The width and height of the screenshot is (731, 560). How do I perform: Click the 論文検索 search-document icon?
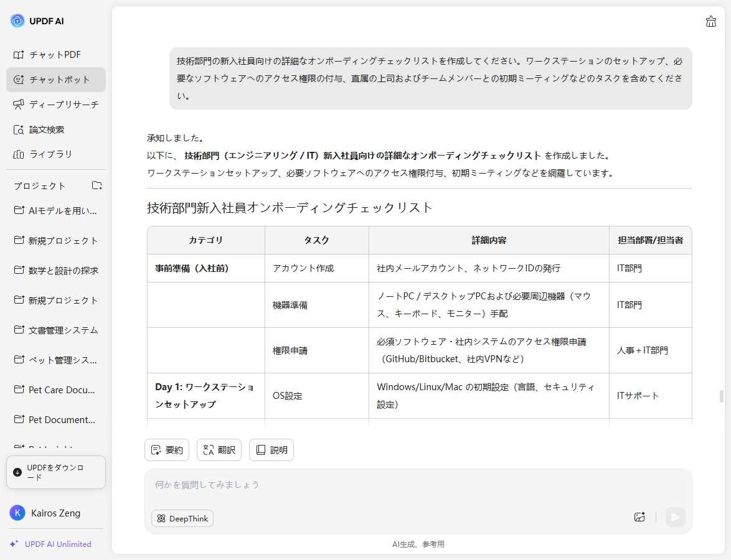(19, 129)
